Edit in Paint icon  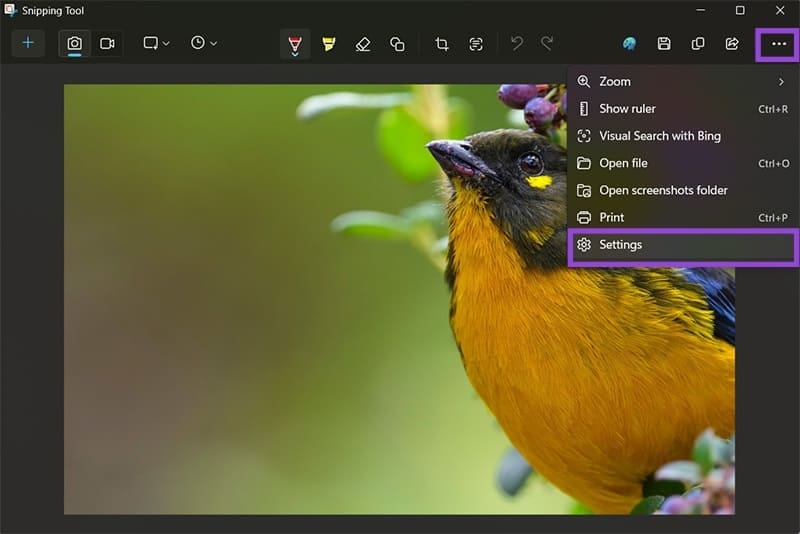tap(629, 44)
